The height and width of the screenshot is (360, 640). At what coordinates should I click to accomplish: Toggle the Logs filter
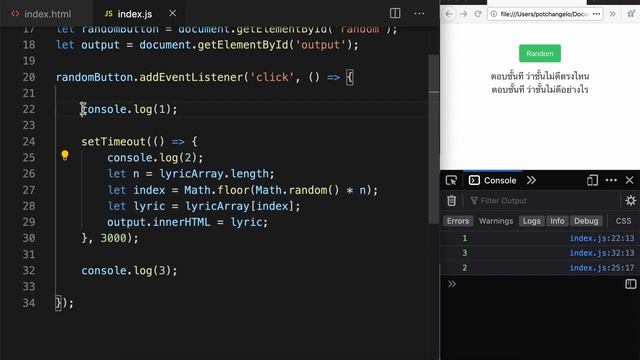click(531, 221)
